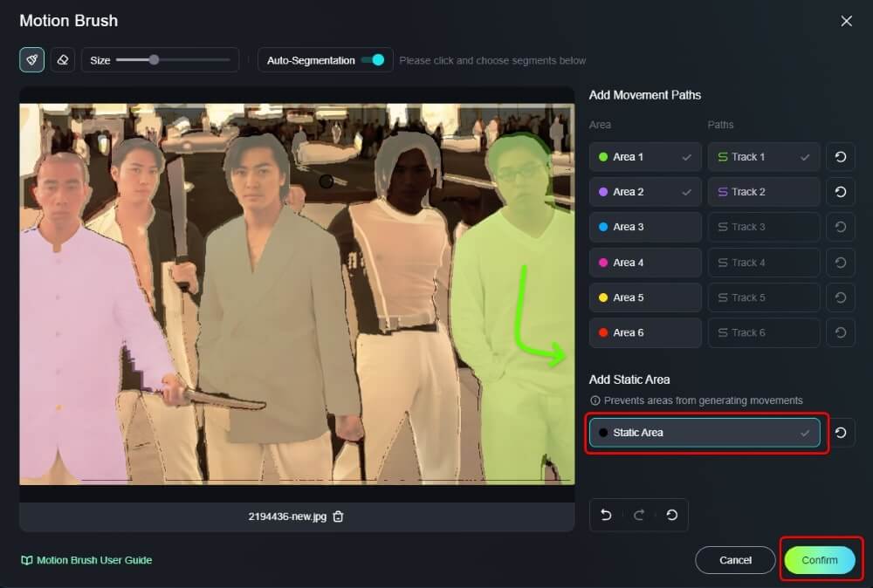Pick Area 3 blue entry
Viewport: 873px width, 588px height.
(645, 227)
